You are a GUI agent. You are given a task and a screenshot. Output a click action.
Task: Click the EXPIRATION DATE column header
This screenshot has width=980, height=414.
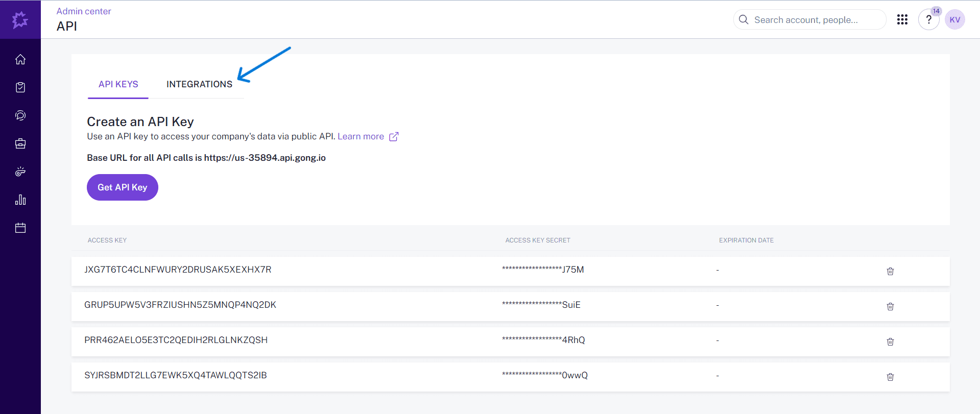click(x=746, y=240)
